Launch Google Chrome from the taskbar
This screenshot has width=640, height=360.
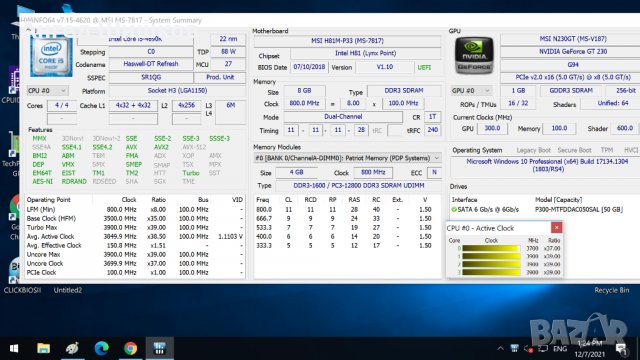[x=131, y=348]
